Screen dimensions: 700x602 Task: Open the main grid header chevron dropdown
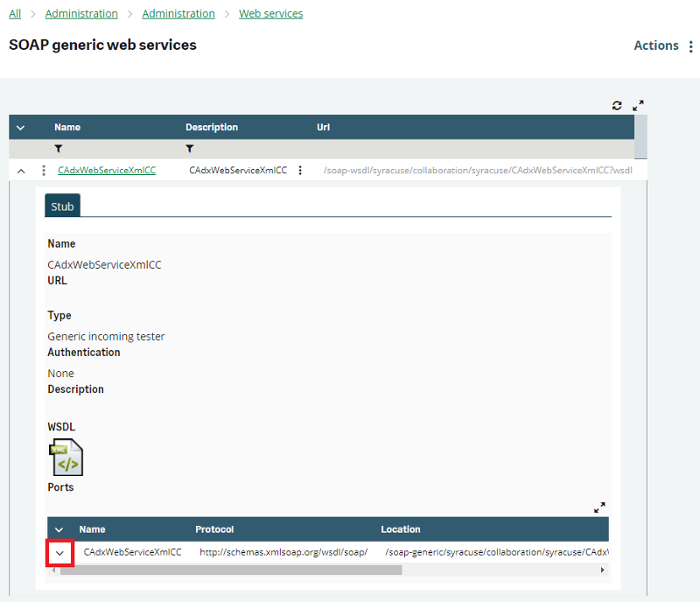coord(21,128)
